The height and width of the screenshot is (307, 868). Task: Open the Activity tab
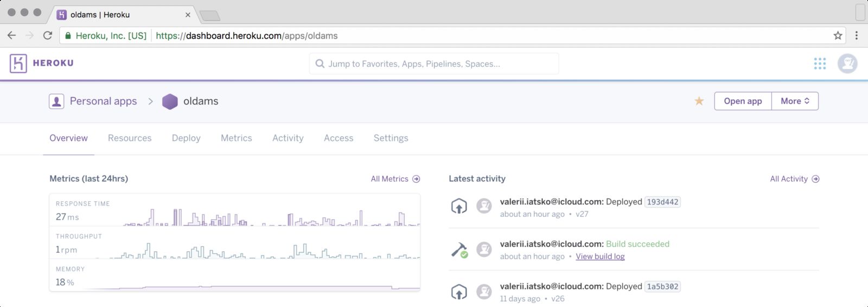point(288,138)
